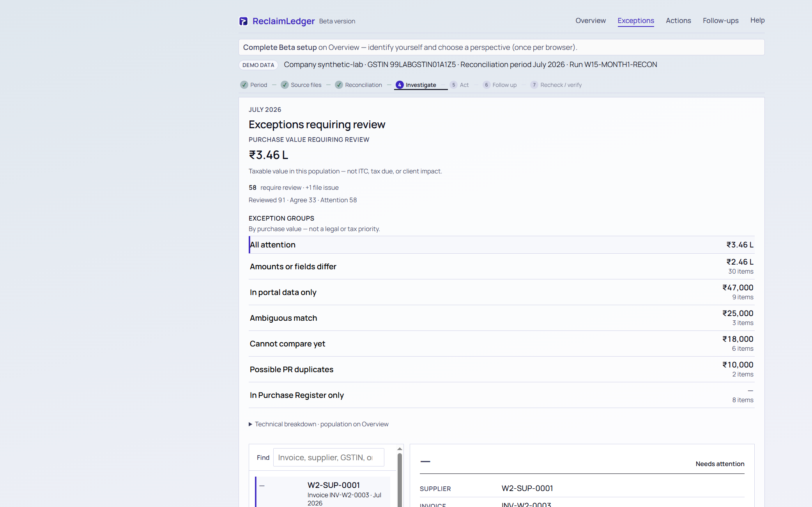Viewport: 812px width, 507px height.
Task: Select the All attention group row
Action: [x=501, y=245]
